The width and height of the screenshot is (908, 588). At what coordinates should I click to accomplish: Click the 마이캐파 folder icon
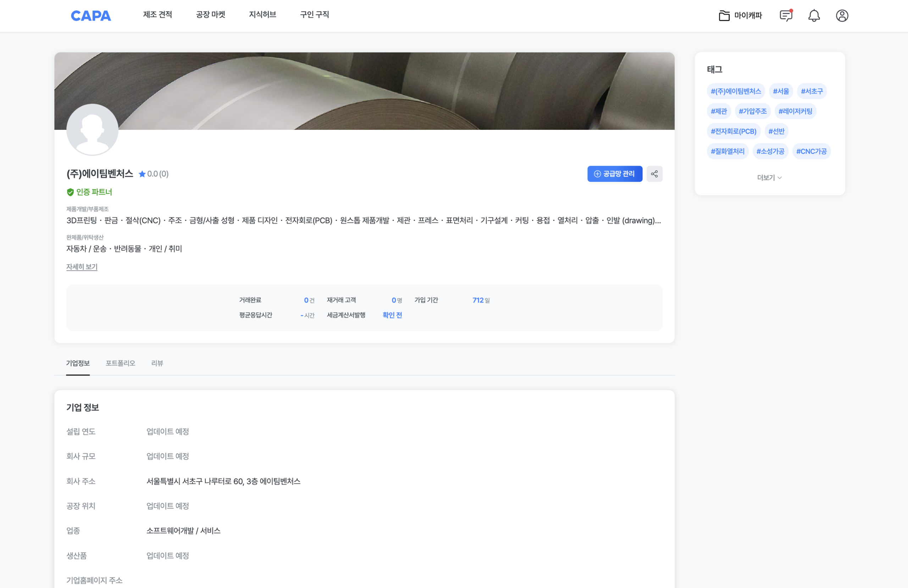(724, 16)
